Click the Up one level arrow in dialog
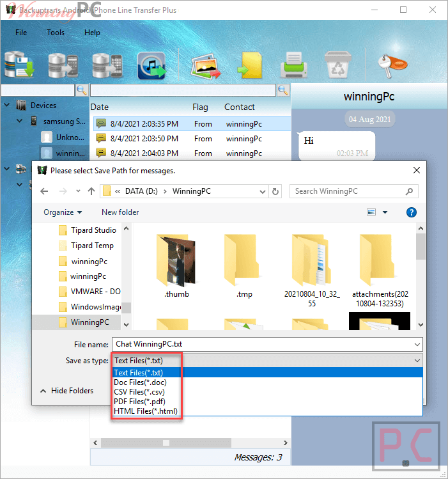The height and width of the screenshot is (479, 448). tap(91, 191)
